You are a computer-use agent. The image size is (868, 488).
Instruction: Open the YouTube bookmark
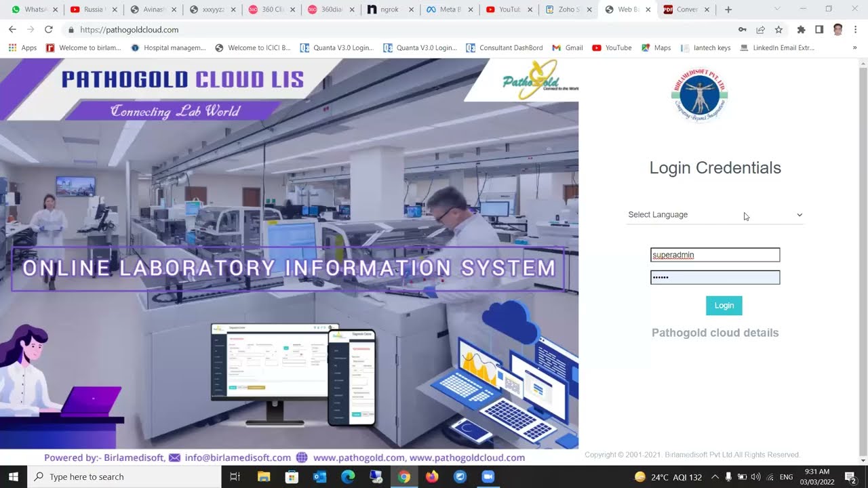pos(612,48)
